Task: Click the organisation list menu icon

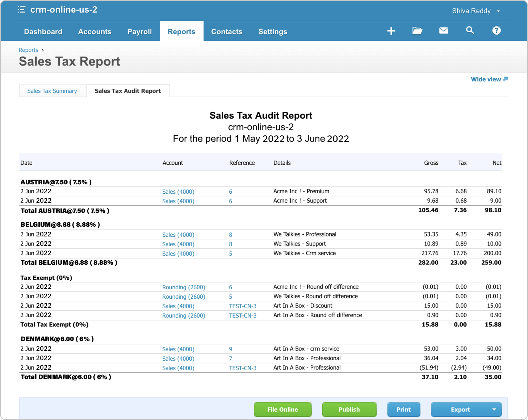Action: pyautogui.click(x=21, y=10)
